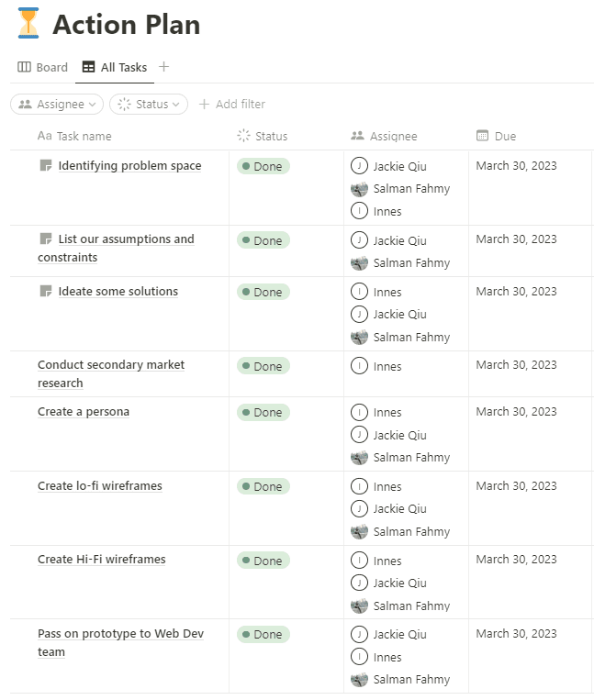
Task: Open Pass on prototype to Web Dev task
Action: point(120,642)
